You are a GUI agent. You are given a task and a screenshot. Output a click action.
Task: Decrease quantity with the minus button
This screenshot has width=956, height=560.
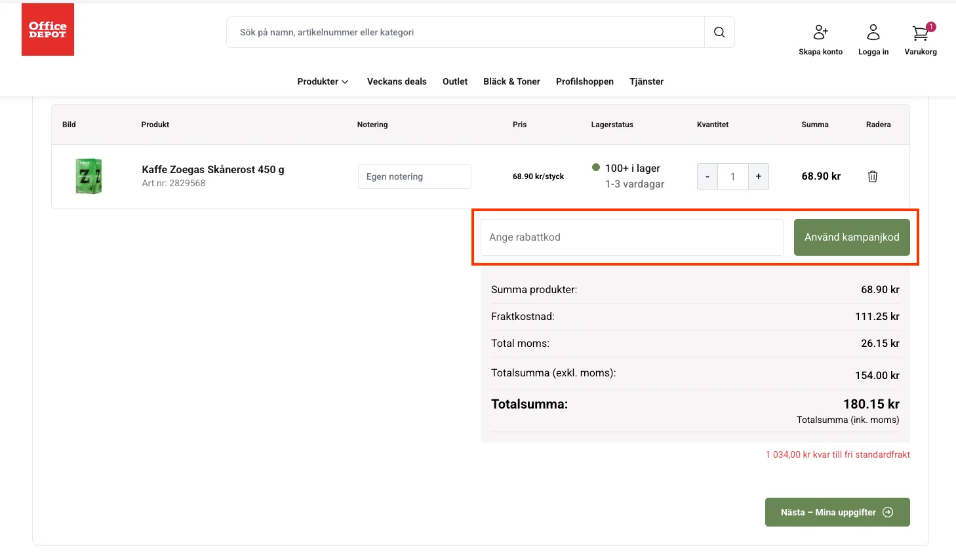(707, 176)
